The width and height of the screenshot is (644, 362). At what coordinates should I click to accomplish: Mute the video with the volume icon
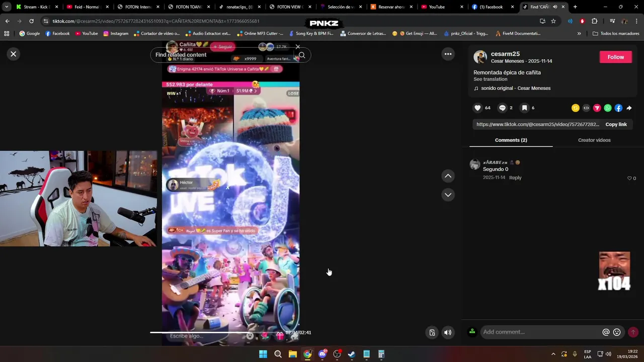point(448,332)
